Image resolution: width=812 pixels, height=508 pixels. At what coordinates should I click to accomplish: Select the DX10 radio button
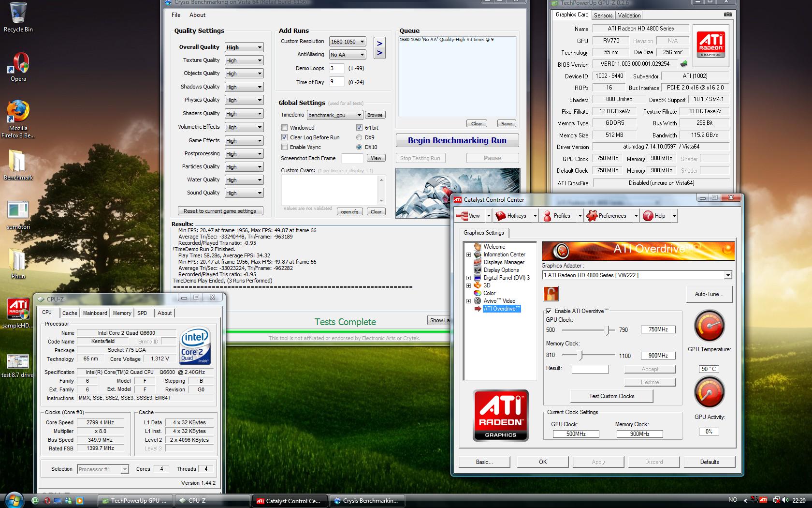click(359, 147)
